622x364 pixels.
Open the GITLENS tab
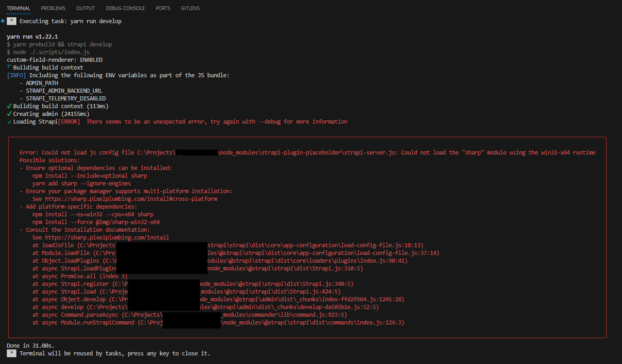click(x=190, y=8)
